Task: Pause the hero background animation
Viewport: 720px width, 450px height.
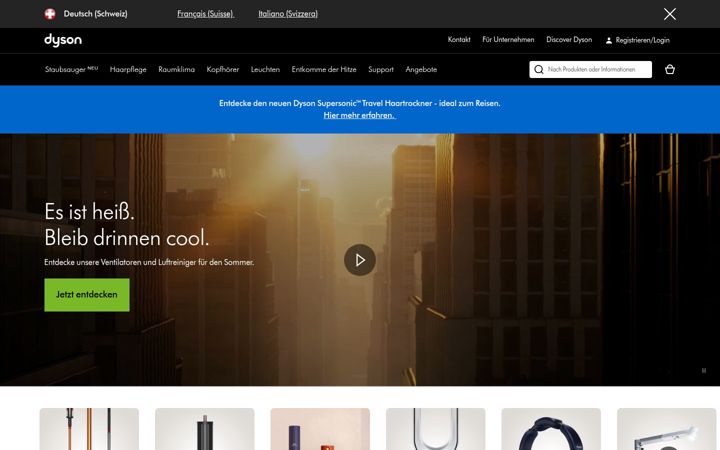Action: click(x=703, y=371)
